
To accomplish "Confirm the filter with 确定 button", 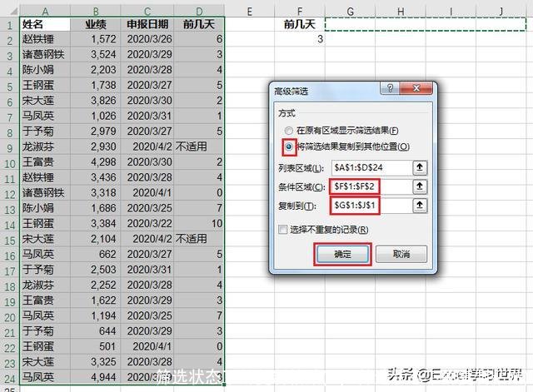I will tap(342, 254).
